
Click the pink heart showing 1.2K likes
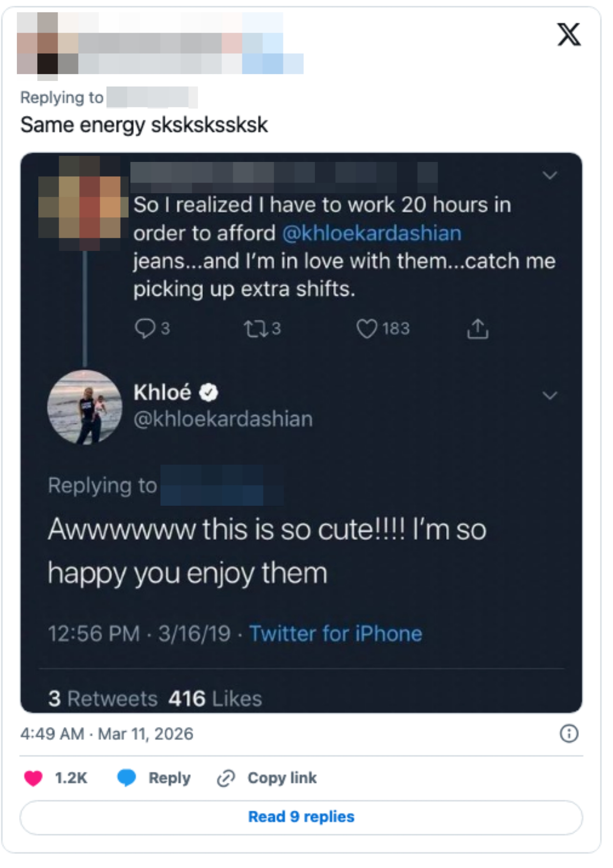click(34, 778)
